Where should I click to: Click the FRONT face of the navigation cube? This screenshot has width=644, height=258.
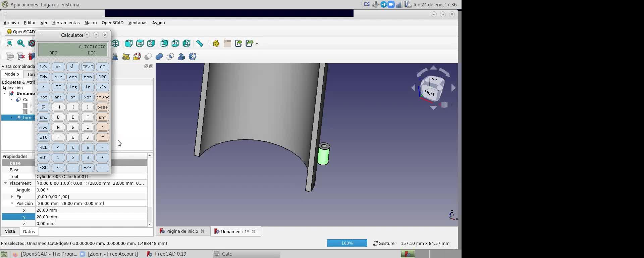(x=429, y=93)
